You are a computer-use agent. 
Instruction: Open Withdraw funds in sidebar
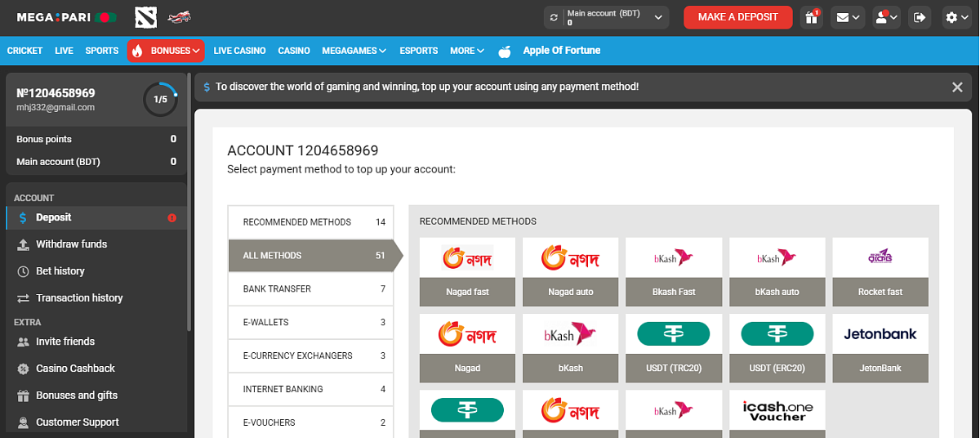(71, 244)
